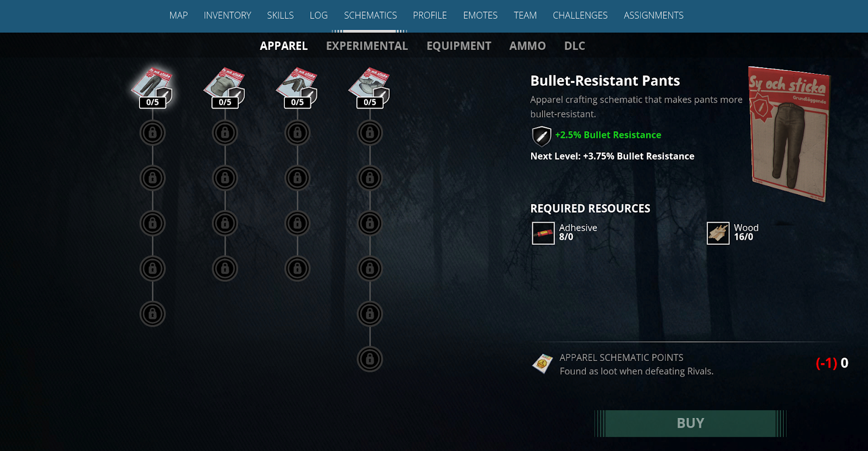The height and width of the screenshot is (451, 868).
Task: Click the Wood resource icon
Action: pyautogui.click(x=718, y=233)
